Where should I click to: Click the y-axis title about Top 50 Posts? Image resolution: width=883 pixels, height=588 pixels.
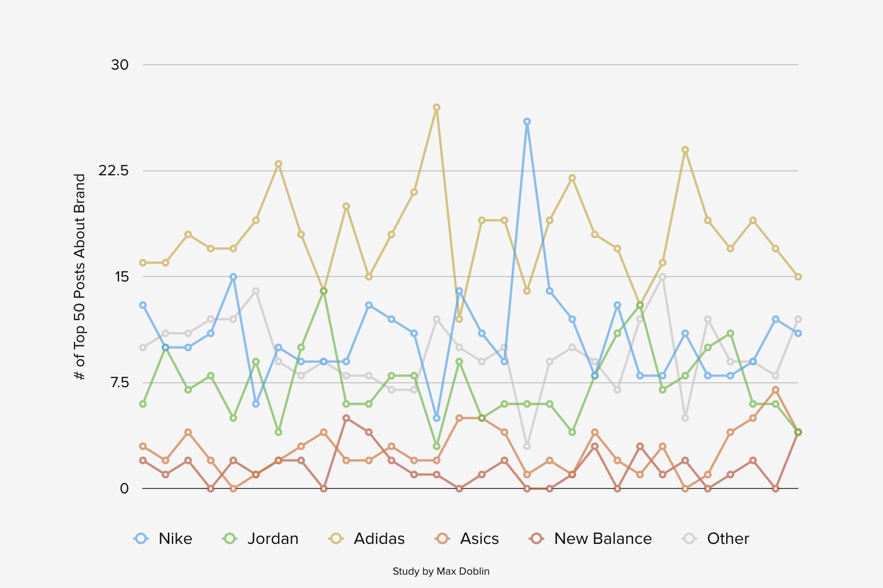click(x=80, y=277)
